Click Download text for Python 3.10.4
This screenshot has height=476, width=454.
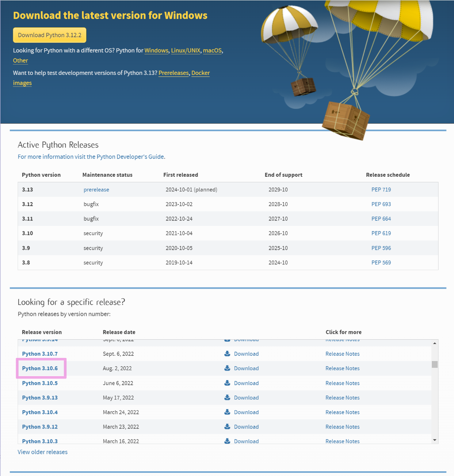click(246, 412)
